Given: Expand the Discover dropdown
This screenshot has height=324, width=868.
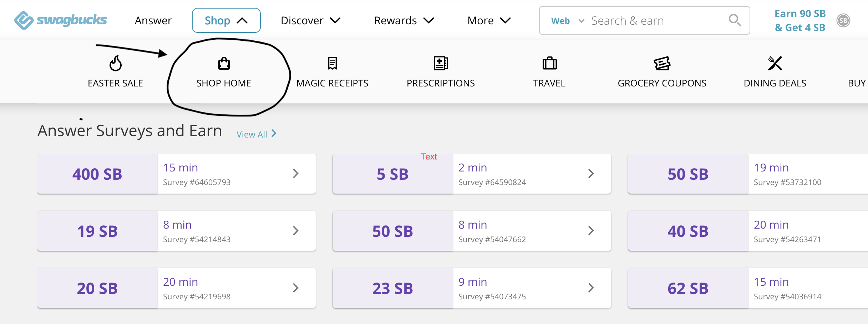Looking at the screenshot, I should click(x=310, y=20).
